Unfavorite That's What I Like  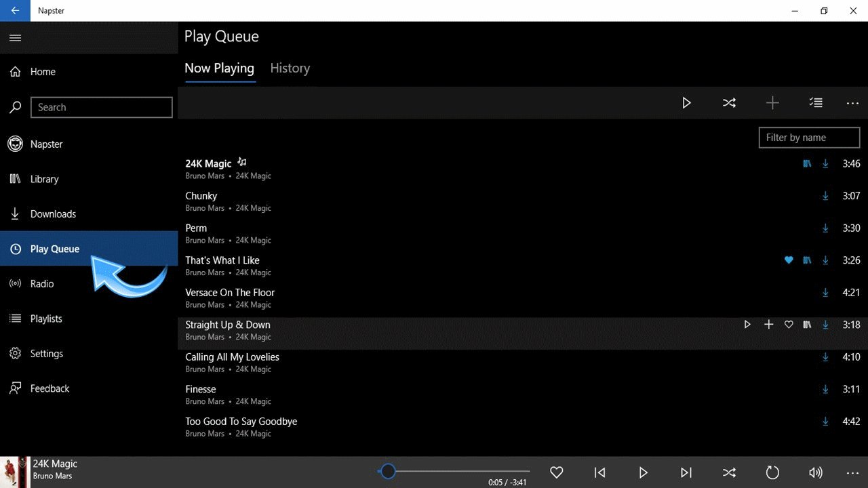tap(789, 260)
